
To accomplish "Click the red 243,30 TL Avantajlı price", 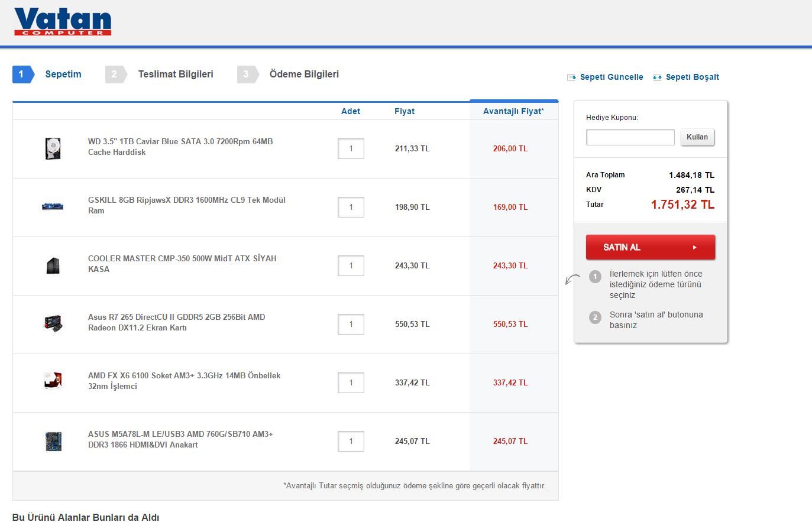I will 510,265.
